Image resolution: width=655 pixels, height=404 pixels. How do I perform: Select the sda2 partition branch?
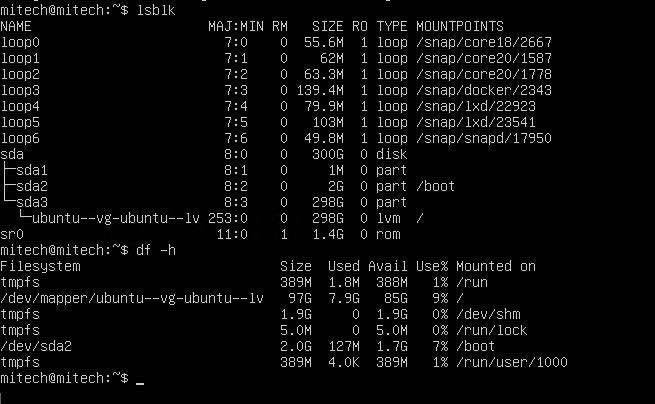pos(31,186)
